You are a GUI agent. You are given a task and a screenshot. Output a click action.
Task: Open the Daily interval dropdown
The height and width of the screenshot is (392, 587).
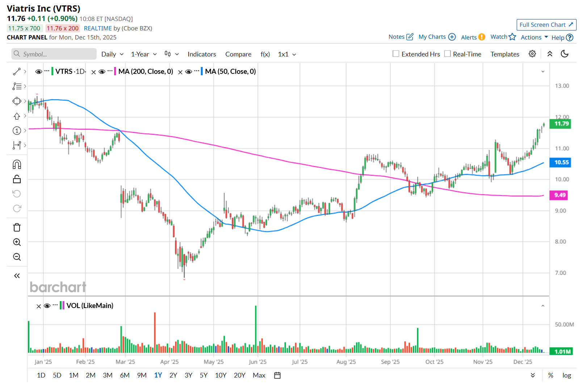tap(112, 54)
